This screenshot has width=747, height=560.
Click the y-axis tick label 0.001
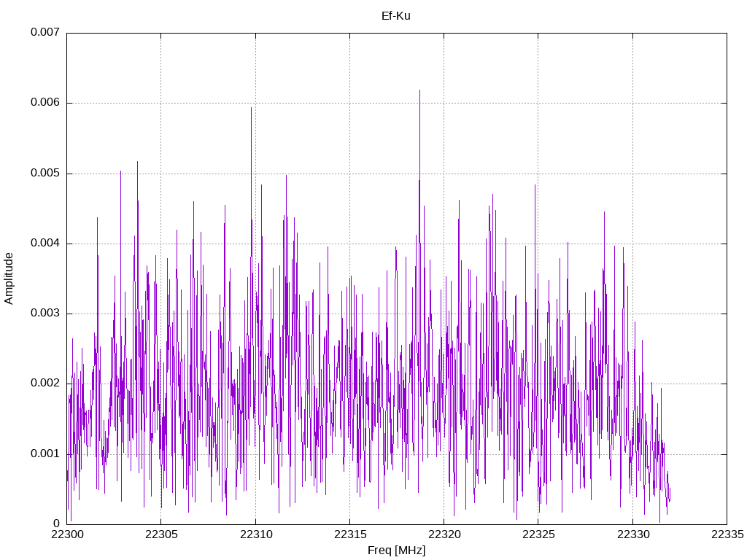pyautogui.click(x=45, y=454)
